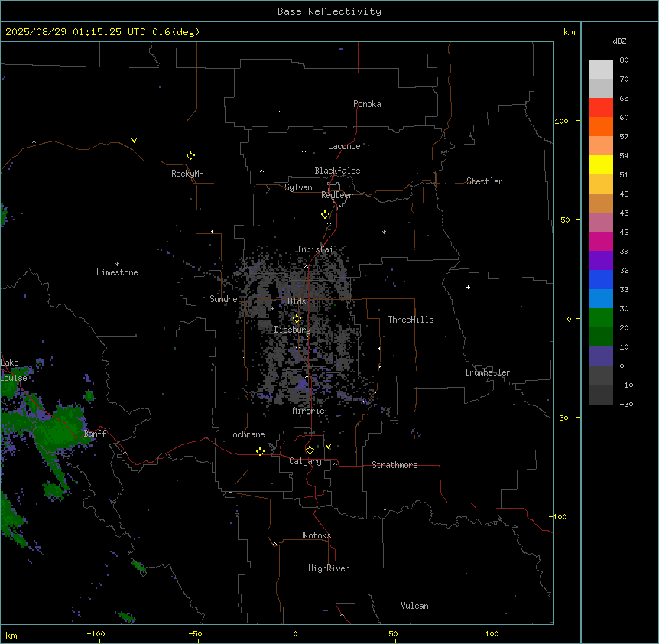
Task: Select the Strathmore label
Action: 394,465
